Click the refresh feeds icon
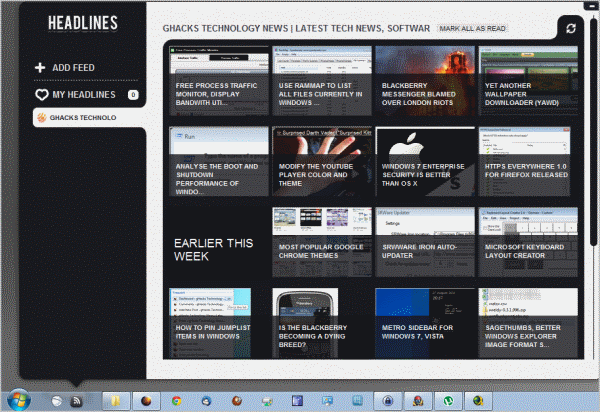 click(x=571, y=29)
